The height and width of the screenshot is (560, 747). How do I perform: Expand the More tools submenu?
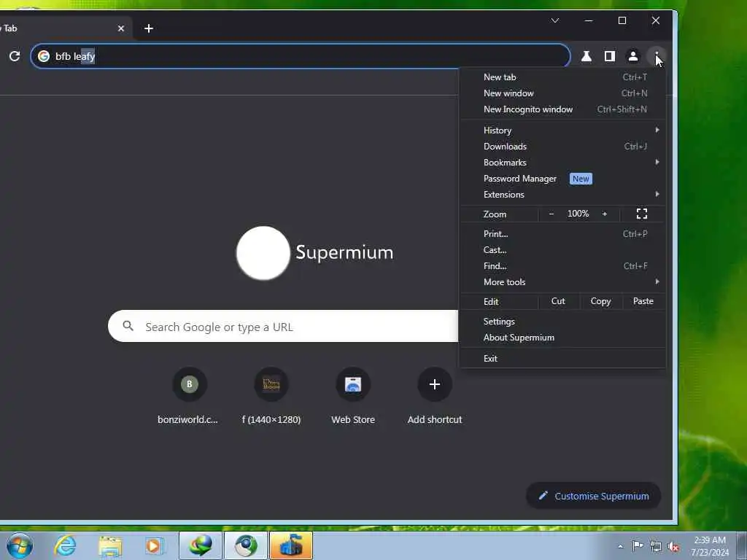562,282
